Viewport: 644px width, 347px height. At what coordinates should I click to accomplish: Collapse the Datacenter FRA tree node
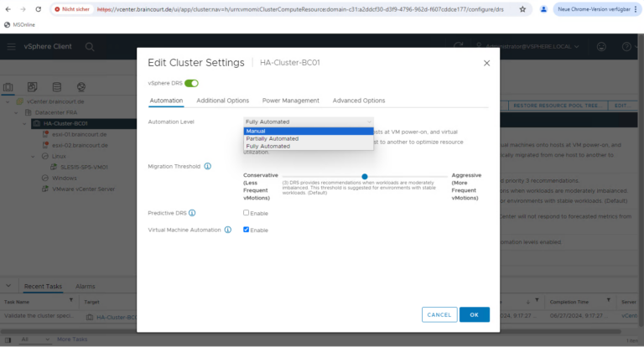click(x=16, y=112)
